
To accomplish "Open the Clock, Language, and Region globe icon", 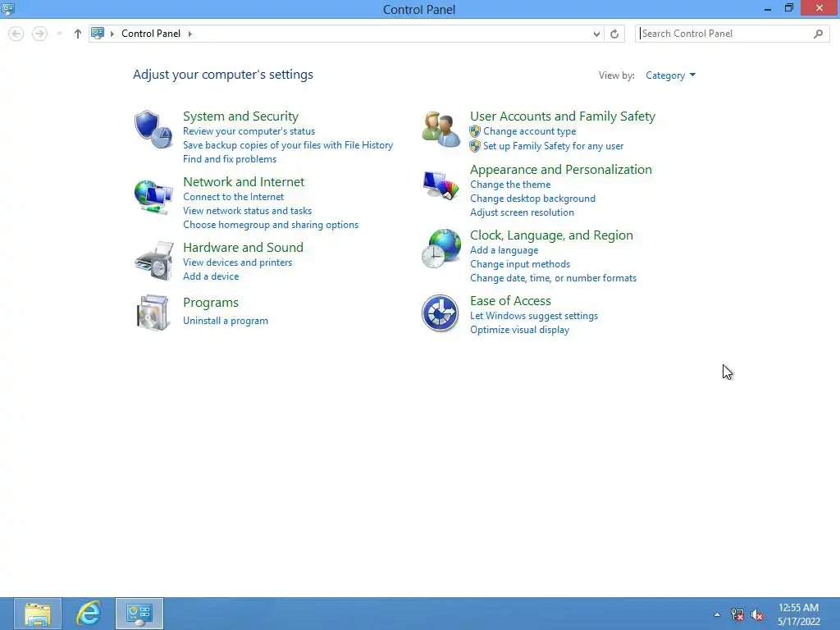I will [441, 248].
